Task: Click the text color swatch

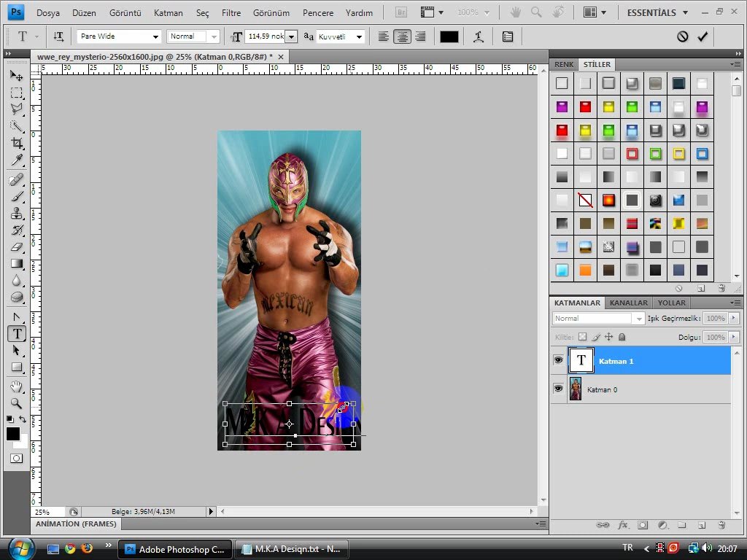Action: (449, 36)
